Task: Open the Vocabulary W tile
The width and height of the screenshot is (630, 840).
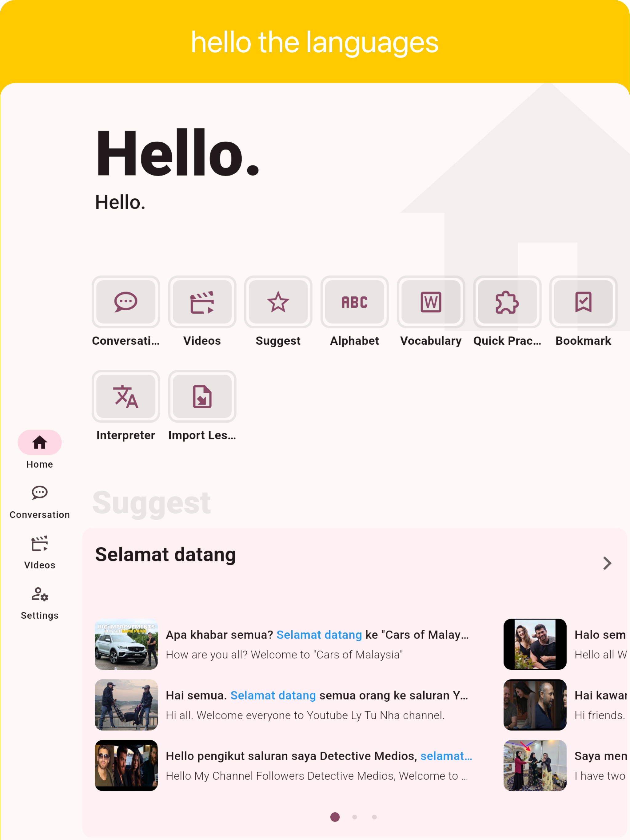Action: pos(431,302)
